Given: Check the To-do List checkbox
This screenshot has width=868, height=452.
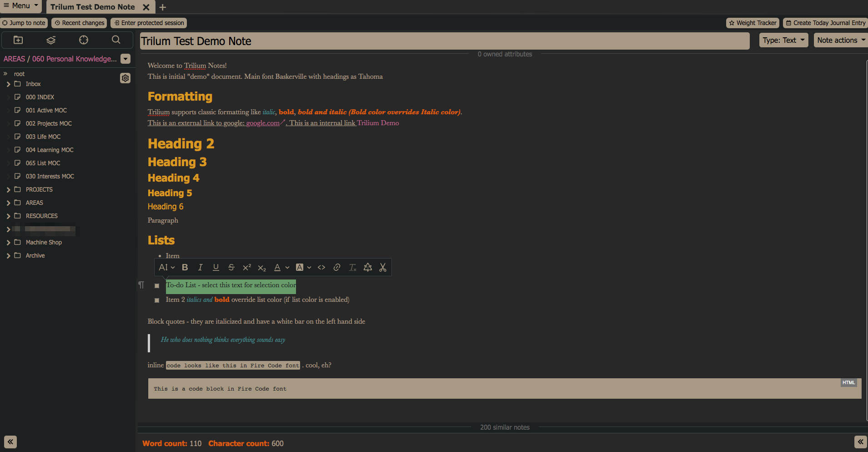Looking at the screenshot, I should [157, 286].
